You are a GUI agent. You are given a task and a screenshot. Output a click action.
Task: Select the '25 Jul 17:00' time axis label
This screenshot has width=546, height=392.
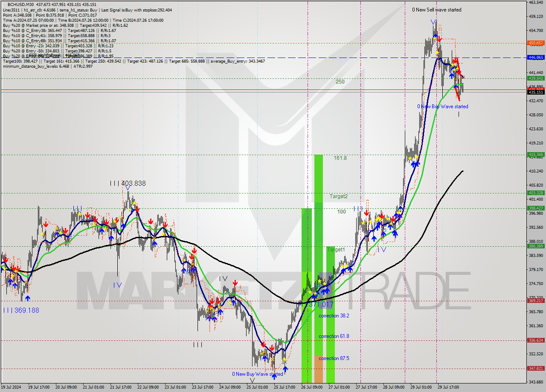(285, 387)
